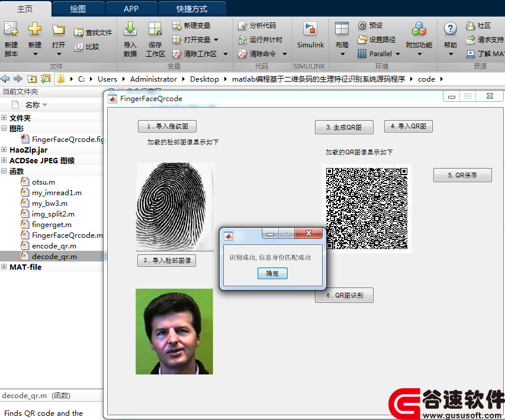The image size is (505, 420).
Task: Expand the ACDSee JPEG 图像 group
Action: coord(4,160)
